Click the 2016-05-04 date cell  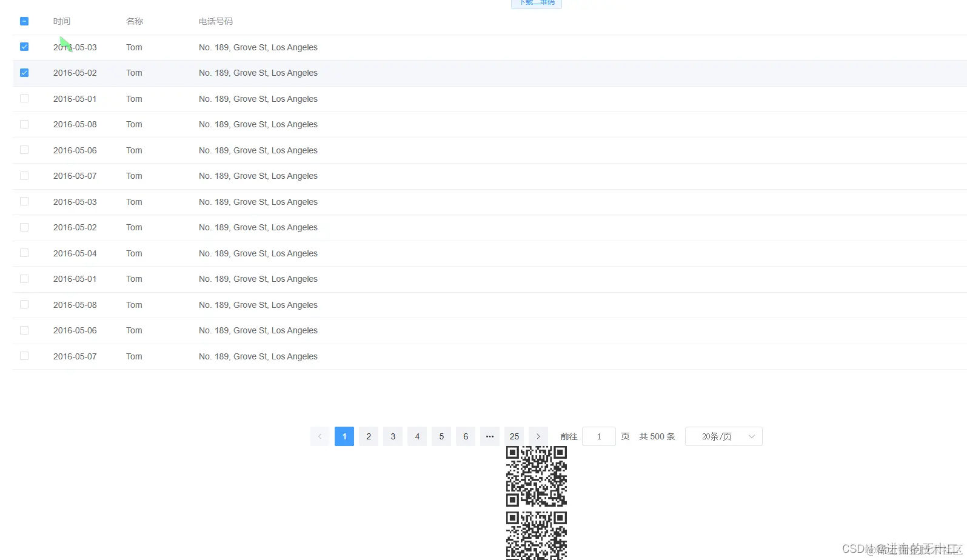[75, 253]
